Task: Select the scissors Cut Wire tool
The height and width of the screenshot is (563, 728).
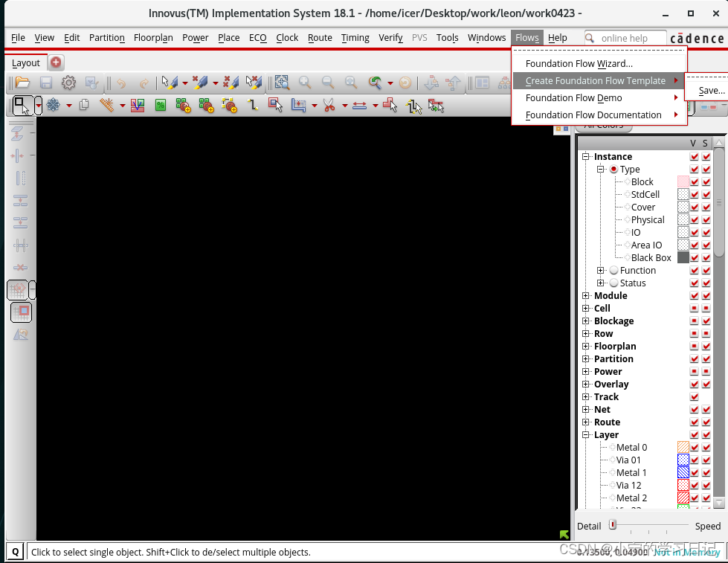Action: point(327,106)
